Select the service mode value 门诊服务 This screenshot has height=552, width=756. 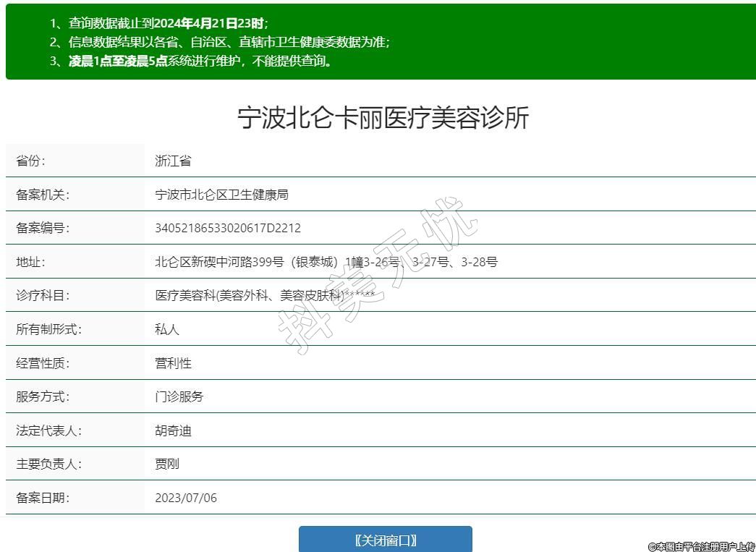(179, 396)
